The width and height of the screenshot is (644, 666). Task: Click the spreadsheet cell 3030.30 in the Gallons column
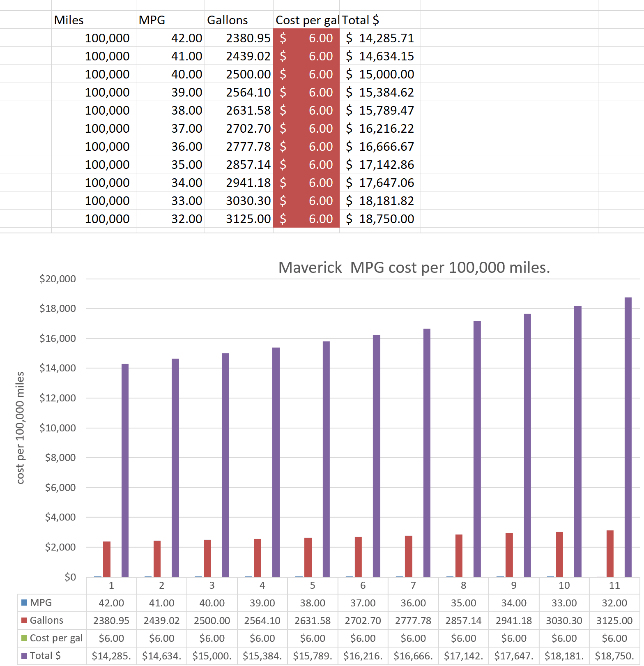[239, 200]
